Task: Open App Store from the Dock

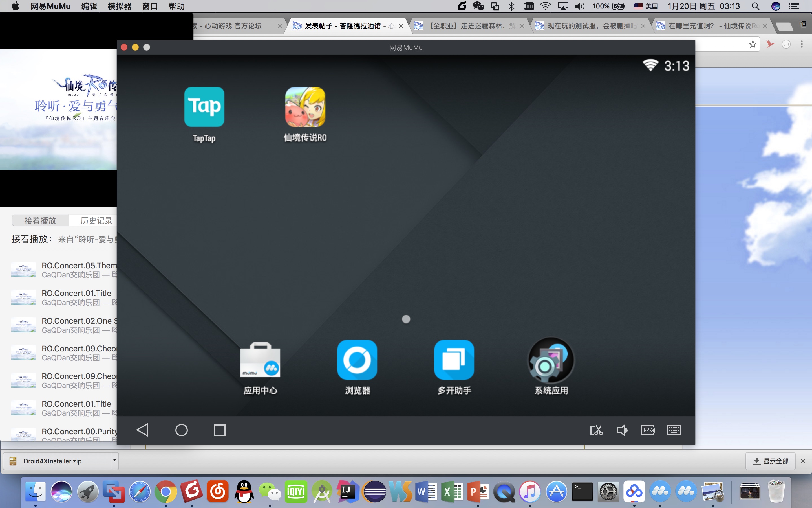Action: click(x=556, y=492)
